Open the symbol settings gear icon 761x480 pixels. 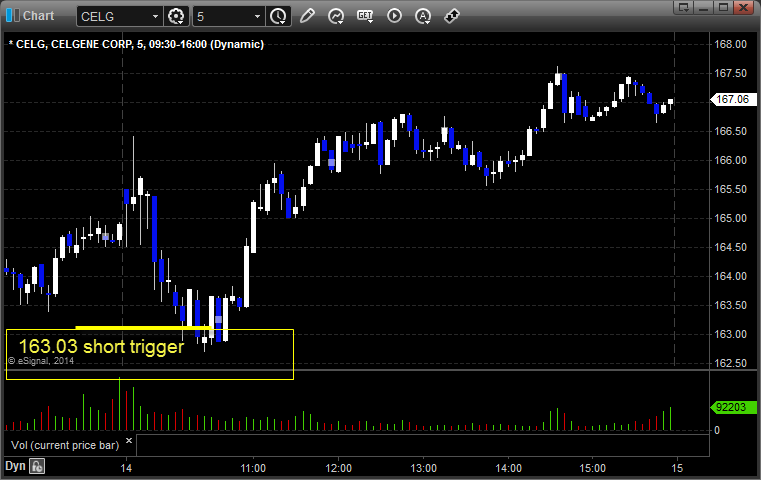pyautogui.click(x=176, y=16)
